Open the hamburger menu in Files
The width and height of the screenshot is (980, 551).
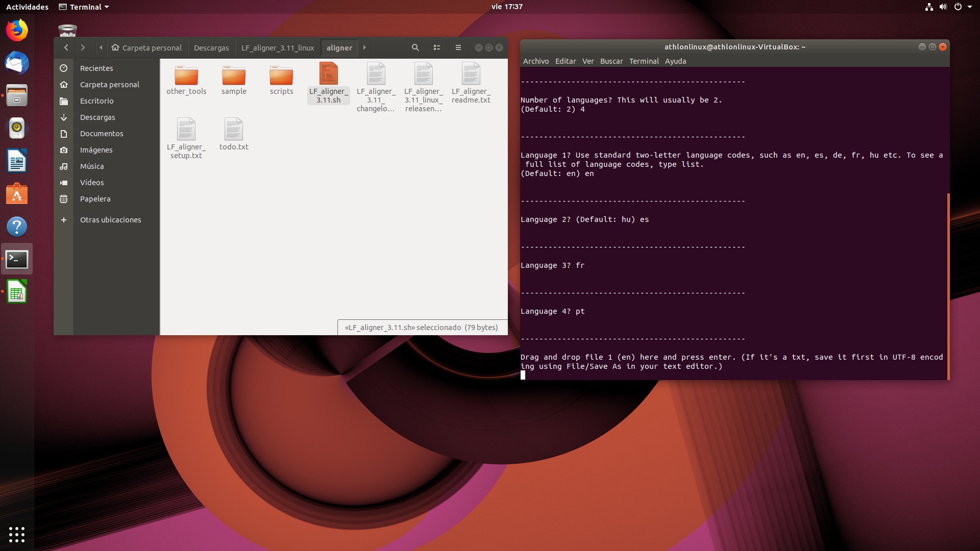coord(458,47)
